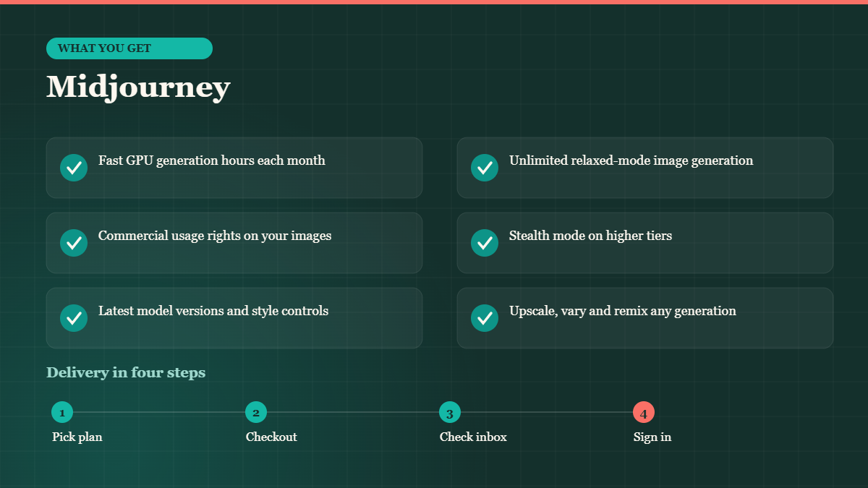Click the checkmark icon beside Commercial usage rights
Screen dimensions: 868x488
(74, 243)
